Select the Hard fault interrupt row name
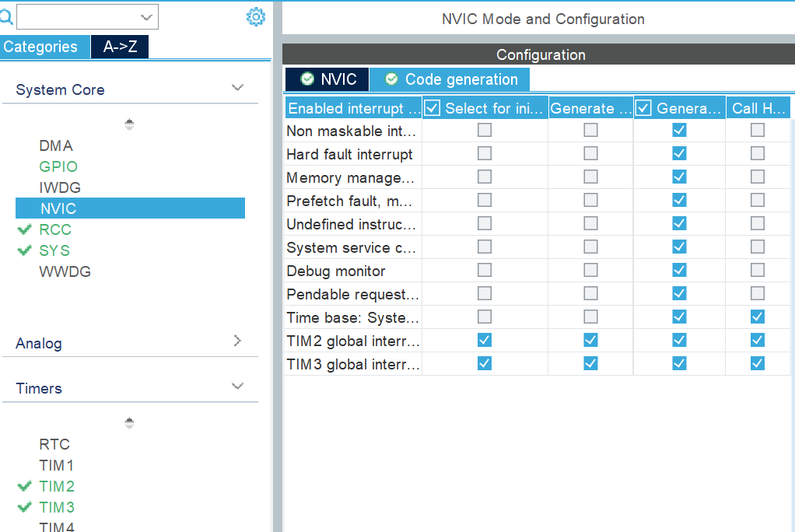 tap(349, 155)
